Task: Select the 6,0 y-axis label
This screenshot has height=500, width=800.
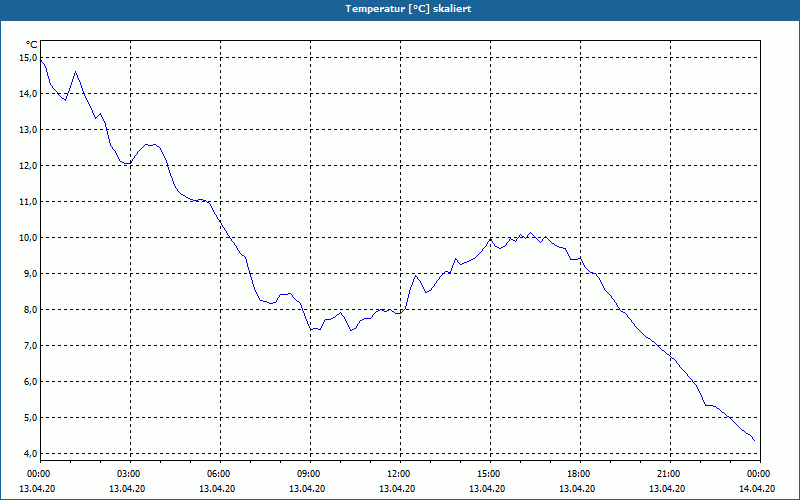Action: tap(30, 382)
